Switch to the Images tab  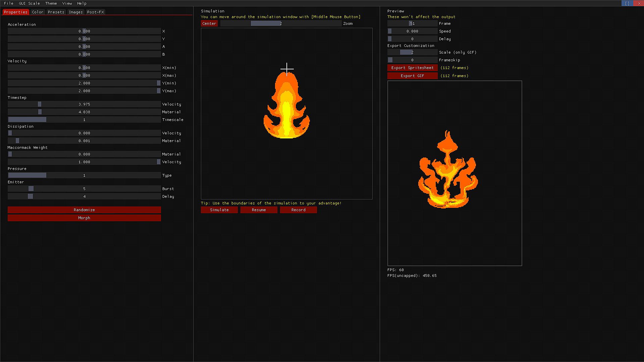[x=75, y=12]
